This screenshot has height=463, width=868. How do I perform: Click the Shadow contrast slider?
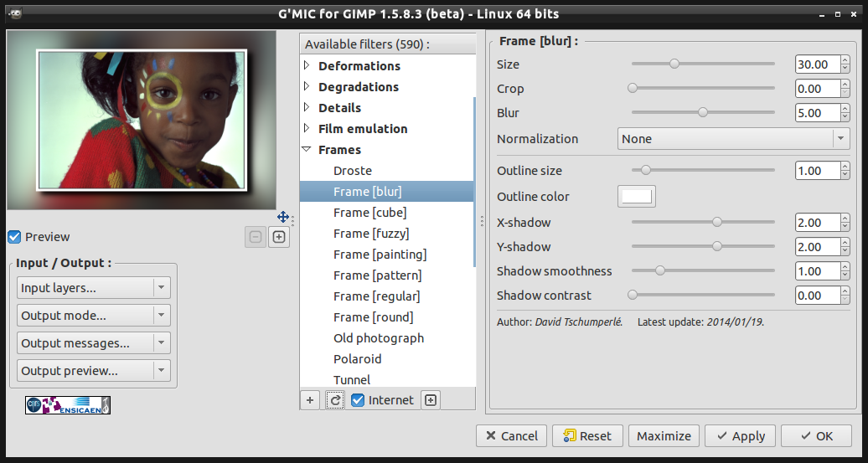[703, 296]
